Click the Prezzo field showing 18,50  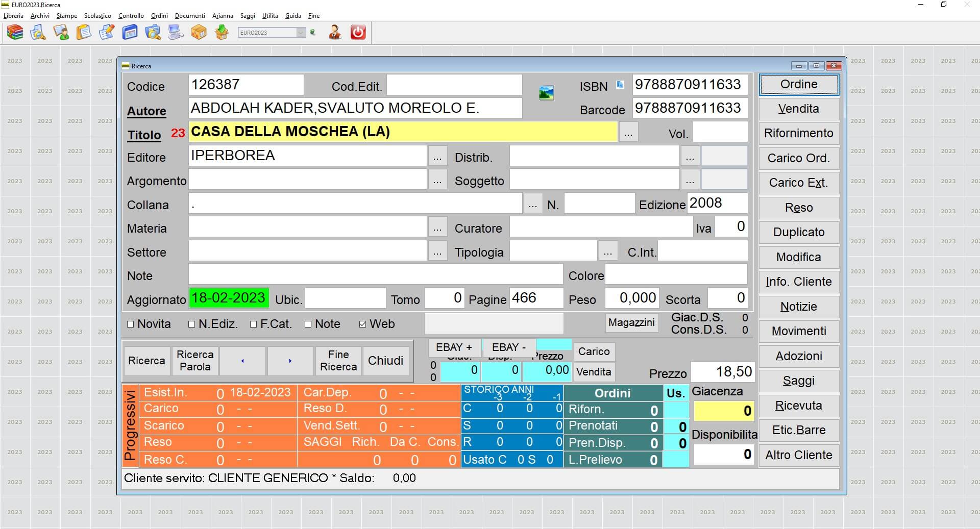(722, 372)
